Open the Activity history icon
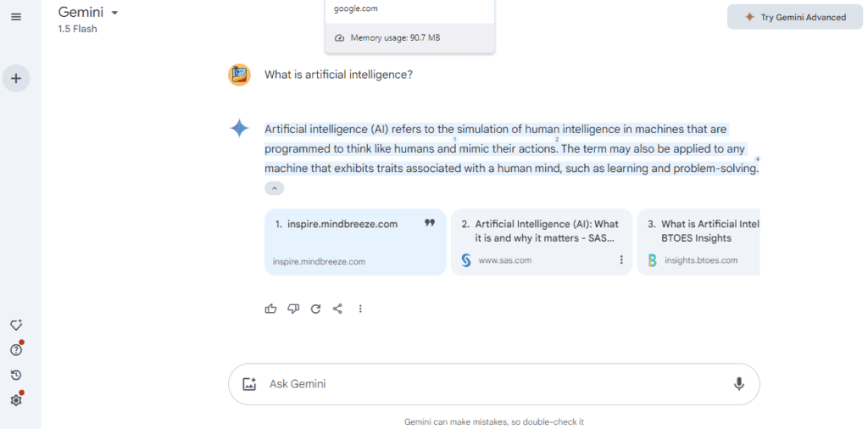The image size is (868, 429). 16,376
